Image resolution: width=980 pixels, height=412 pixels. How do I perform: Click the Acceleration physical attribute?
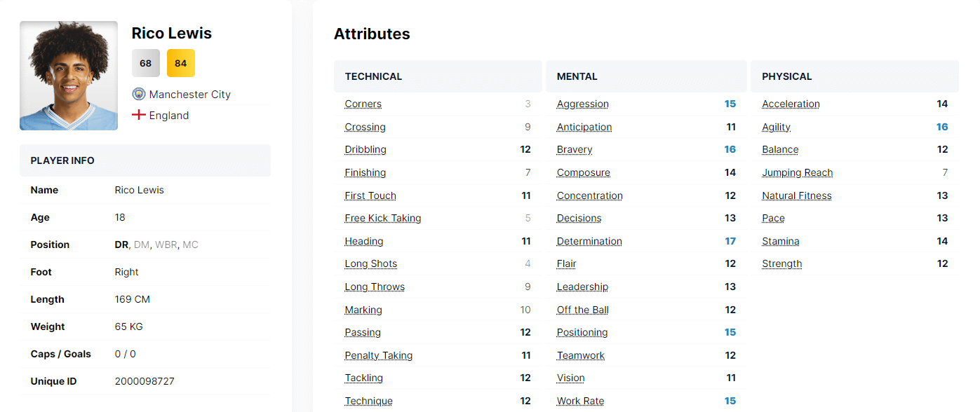point(791,104)
